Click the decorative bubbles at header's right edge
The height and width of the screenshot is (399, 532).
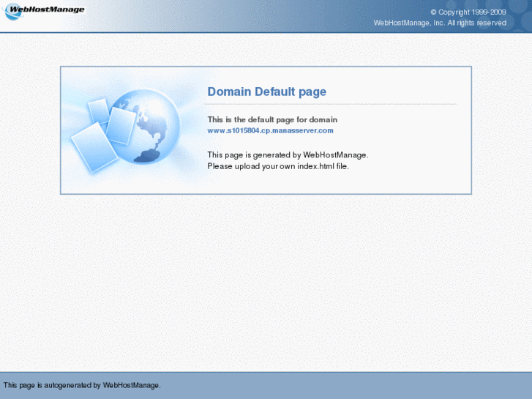[x=519, y=16]
